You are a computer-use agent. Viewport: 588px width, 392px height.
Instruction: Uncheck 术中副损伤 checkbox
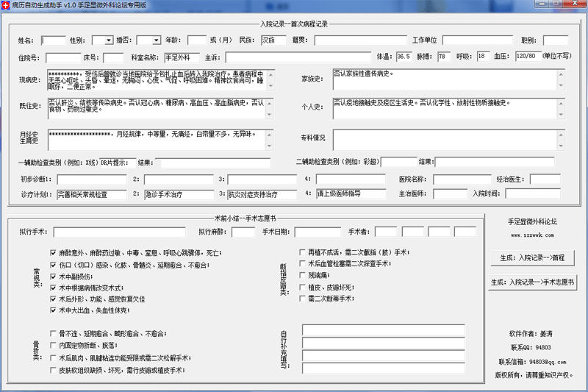pyautogui.click(x=53, y=277)
